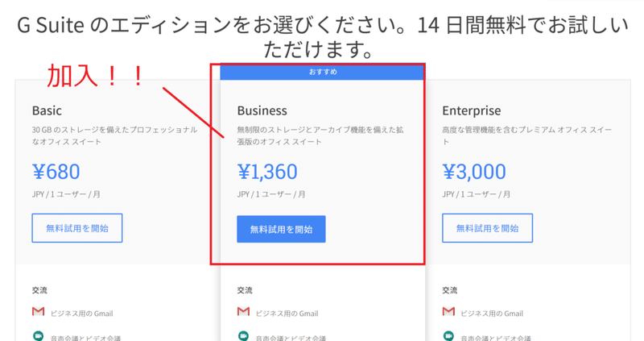The image size is (644, 341).
Task: Click the video meeting icon under Basic
Action: click(38, 336)
